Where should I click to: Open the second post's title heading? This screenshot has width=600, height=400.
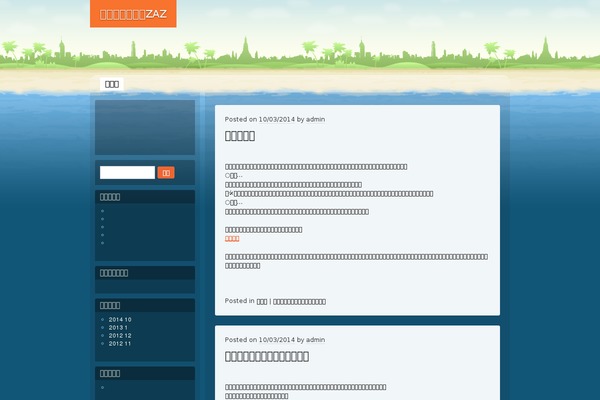tap(267, 356)
